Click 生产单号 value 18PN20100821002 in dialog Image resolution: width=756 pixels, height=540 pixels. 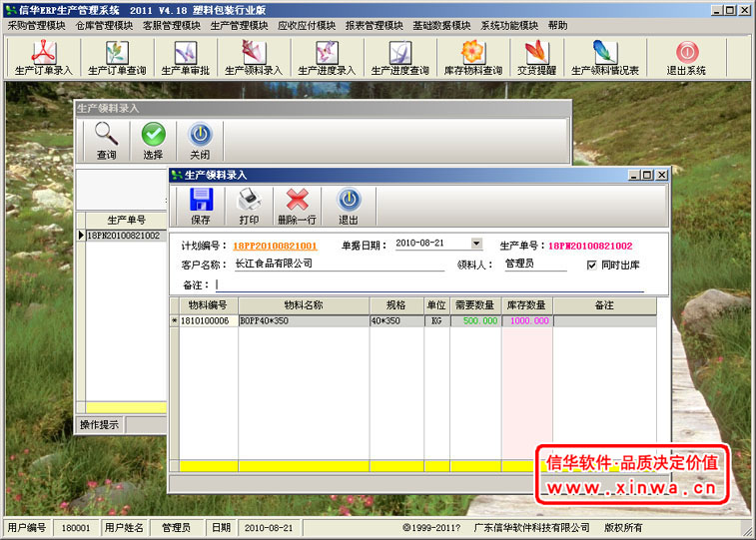pyautogui.click(x=590, y=247)
